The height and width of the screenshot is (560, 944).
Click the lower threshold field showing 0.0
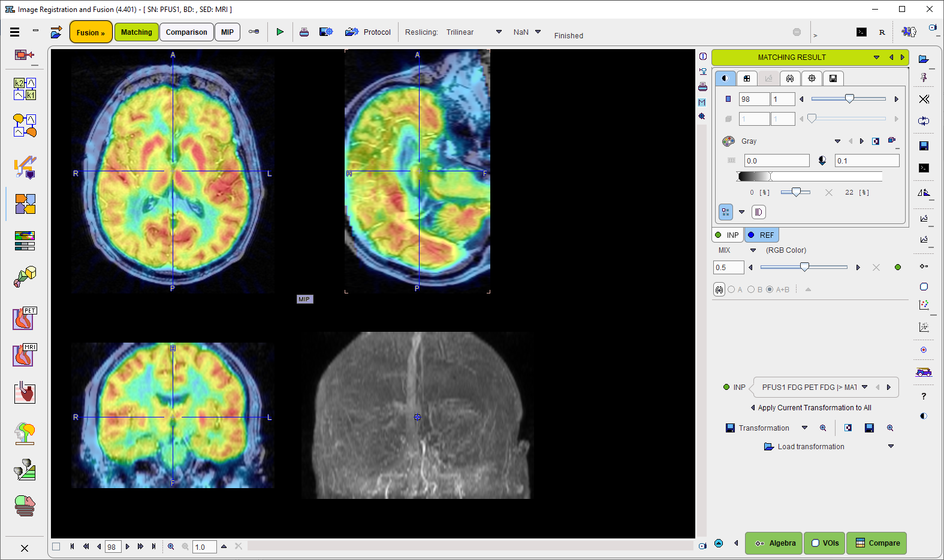[x=777, y=161]
